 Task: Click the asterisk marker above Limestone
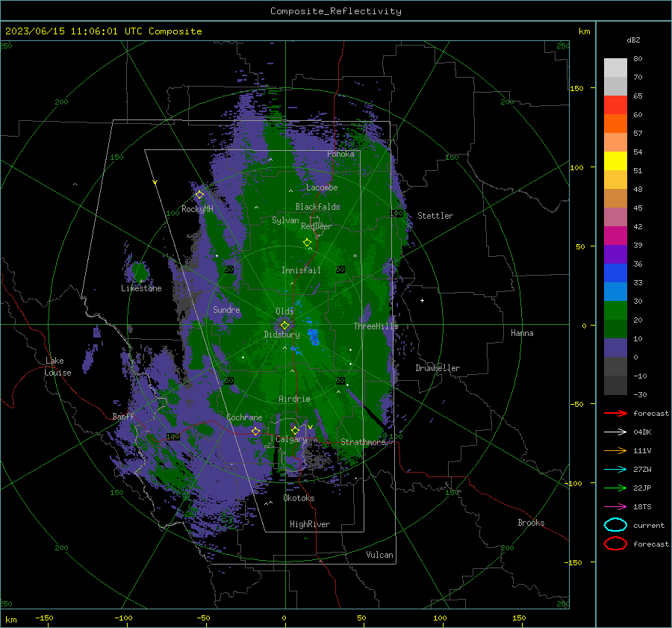tap(141, 282)
